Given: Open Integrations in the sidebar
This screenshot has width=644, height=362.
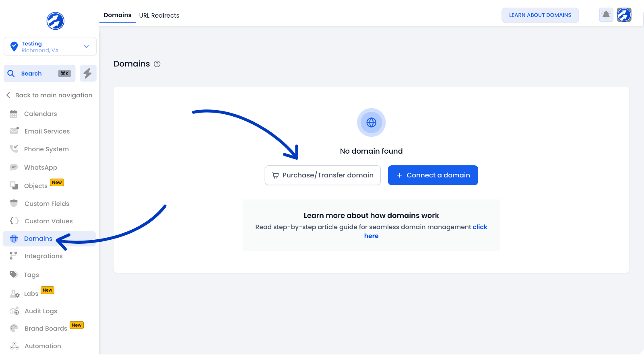Looking at the screenshot, I should tap(43, 256).
